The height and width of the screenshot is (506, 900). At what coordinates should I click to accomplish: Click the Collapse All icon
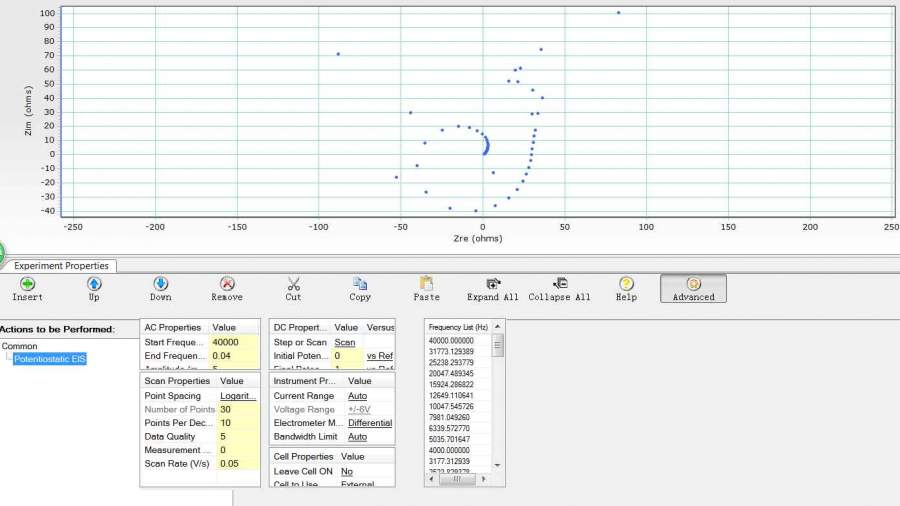[x=560, y=284]
